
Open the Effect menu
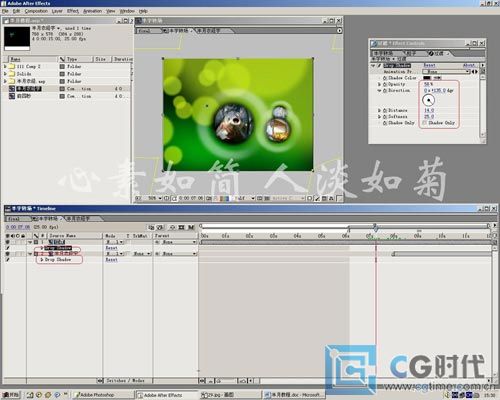point(73,11)
